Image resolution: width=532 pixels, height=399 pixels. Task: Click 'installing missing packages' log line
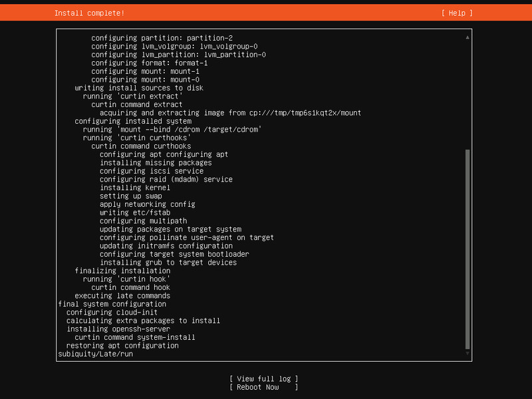156,162
